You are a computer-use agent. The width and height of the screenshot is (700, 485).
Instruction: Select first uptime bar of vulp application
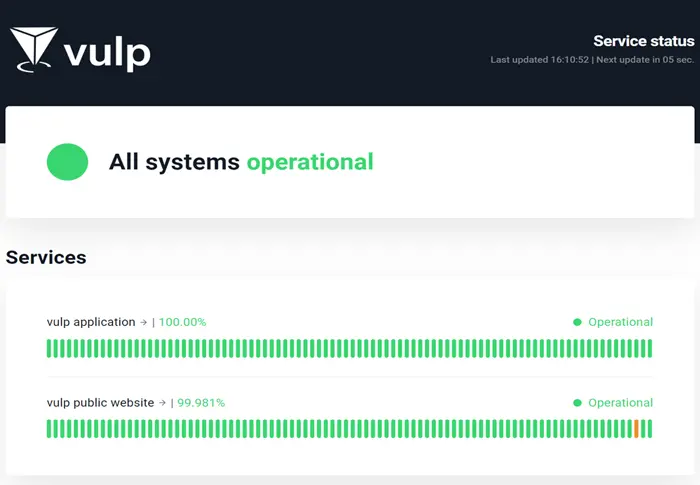click(49, 348)
